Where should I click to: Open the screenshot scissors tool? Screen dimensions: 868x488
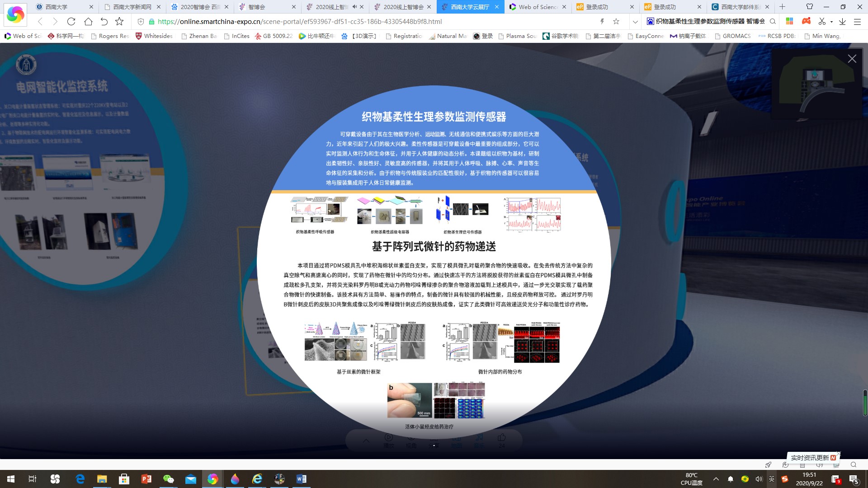coord(822,21)
